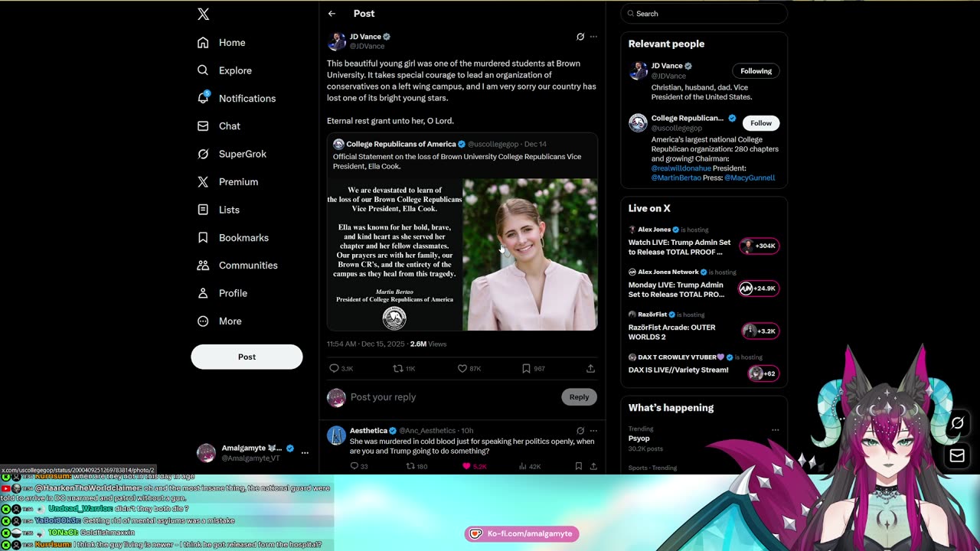
Task: Bookmark Aesthetica's reply
Action: pos(579,466)
